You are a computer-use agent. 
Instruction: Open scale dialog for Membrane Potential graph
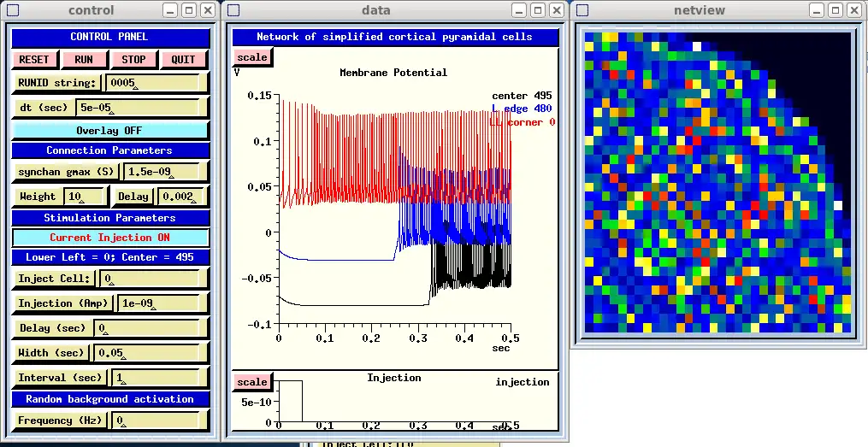(252, 57)
